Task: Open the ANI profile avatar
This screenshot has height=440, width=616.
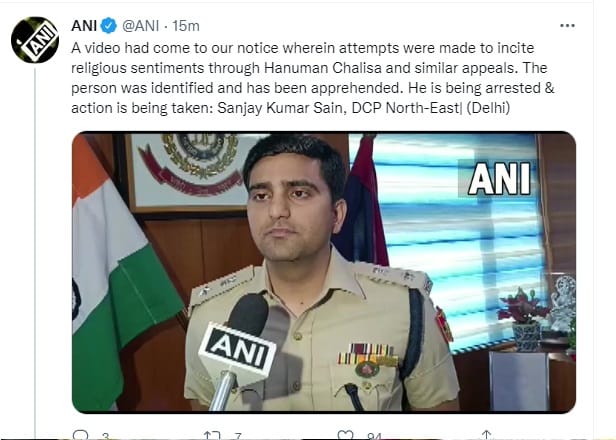Action: click(x=35, y=40)
